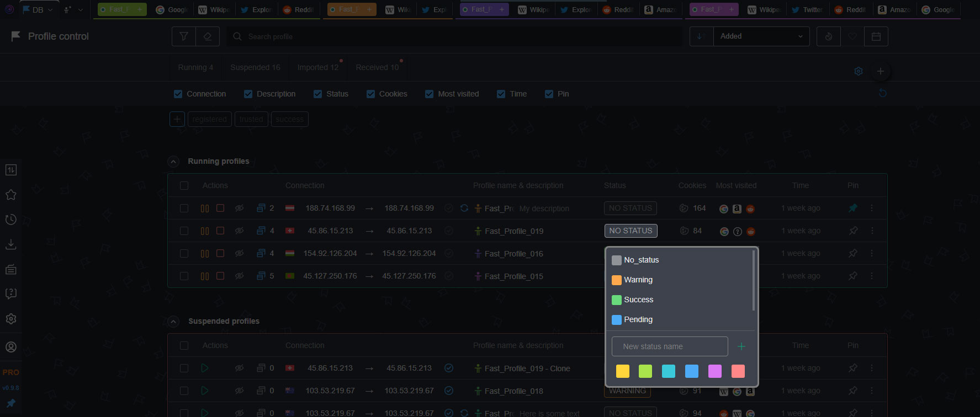Select all running profiles header checkbox
The width and height of the screenshot is (980, 417).
click(x=184, y=185)
